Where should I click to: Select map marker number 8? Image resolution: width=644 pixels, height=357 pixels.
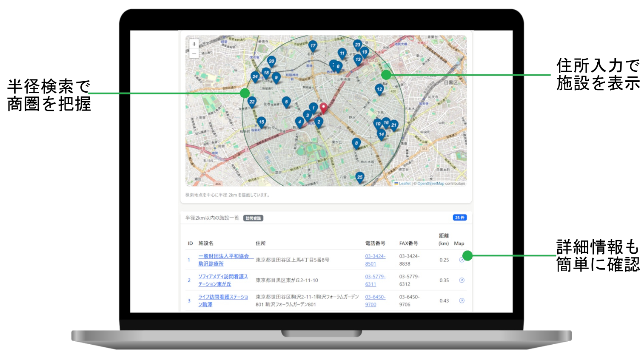pos(356,143)
